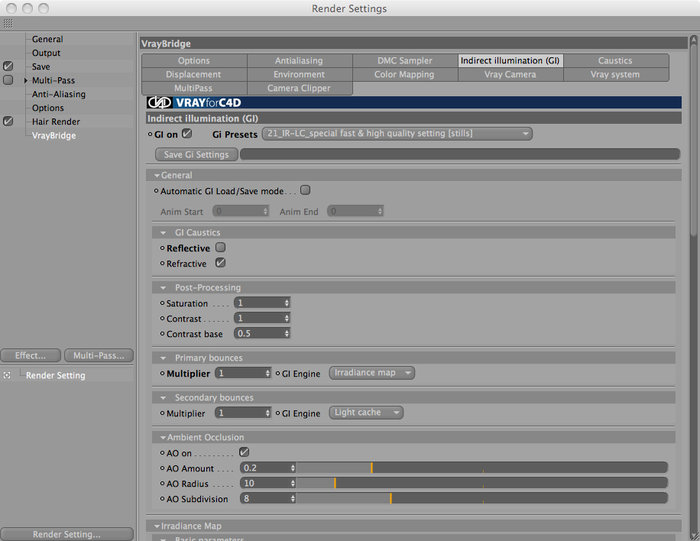Select Hair Render in the sidebar list
Image resolution: width=700 pixels, height=541 pixels.
click(x=56, y=122)
